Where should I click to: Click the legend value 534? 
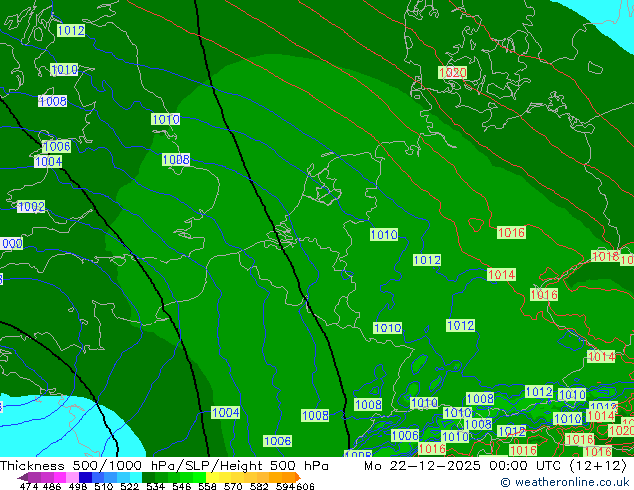(155, 486)
